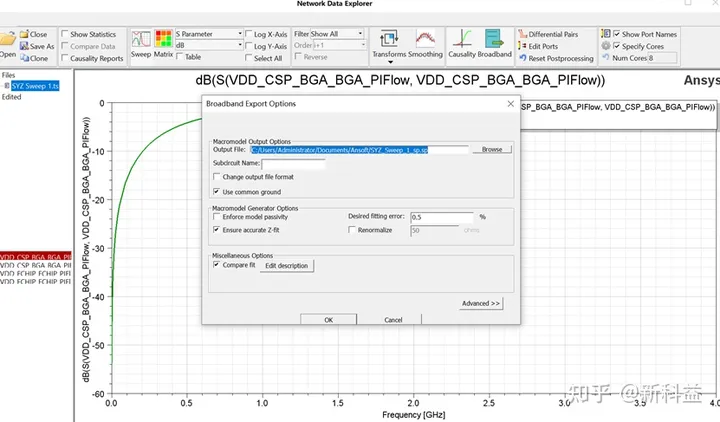Select the highlighted red VDD CSP BGA BGA row
Viewport: 720px width, 422px height.
coord(36,257)
